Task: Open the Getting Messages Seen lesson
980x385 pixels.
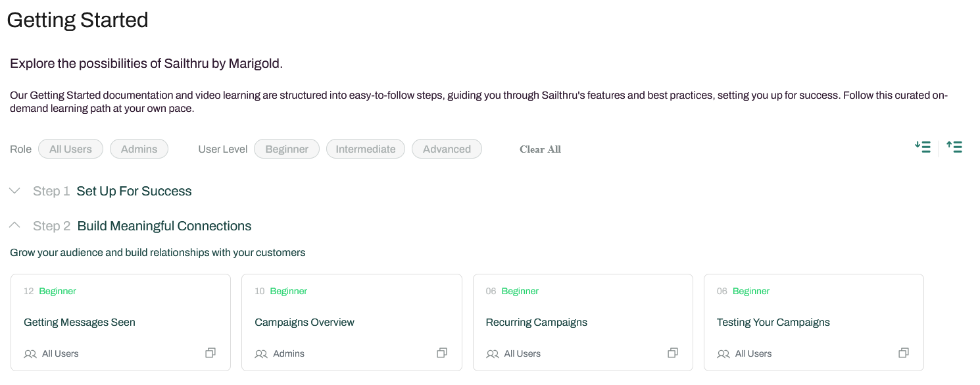Action: tap(80, 322)
